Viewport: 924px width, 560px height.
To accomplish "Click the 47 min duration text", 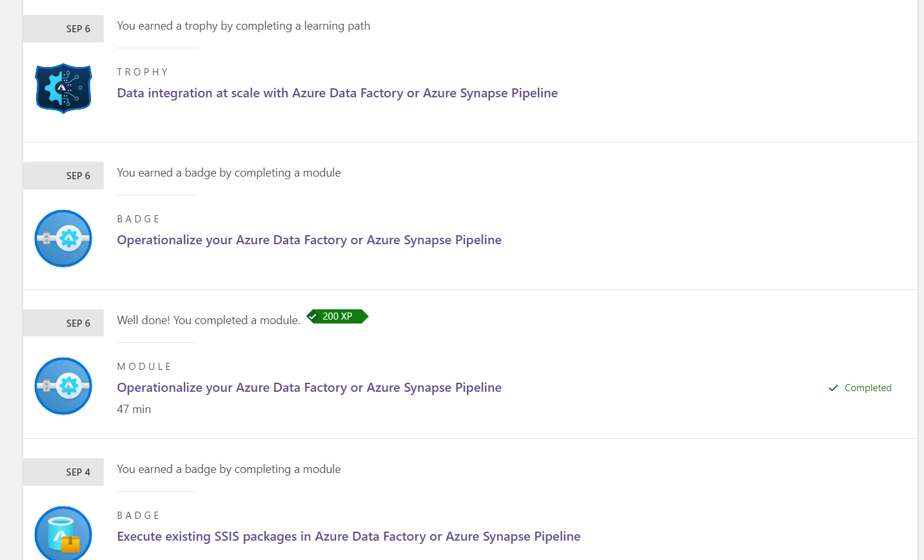I will pyautogui.click(x=133, y=409).
